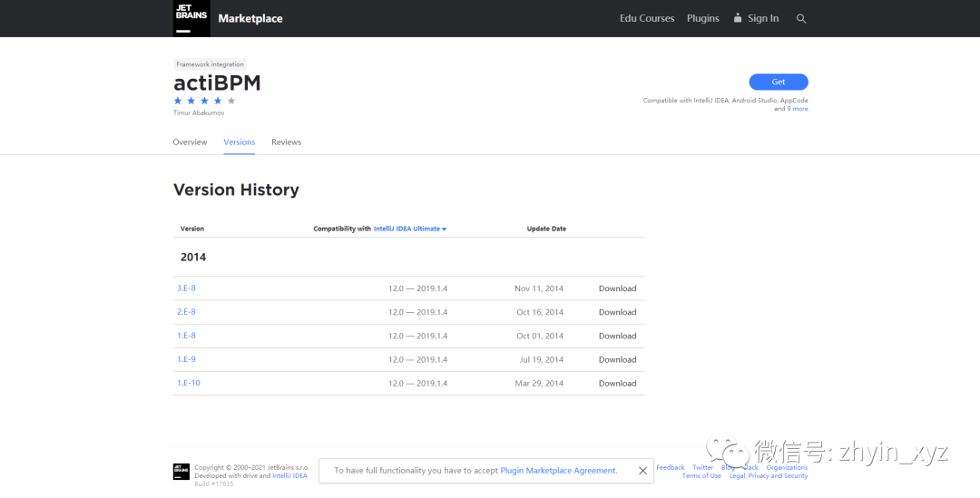Open the Reviews tab
This screenshot has height=498, width=980.
(286, 142)
